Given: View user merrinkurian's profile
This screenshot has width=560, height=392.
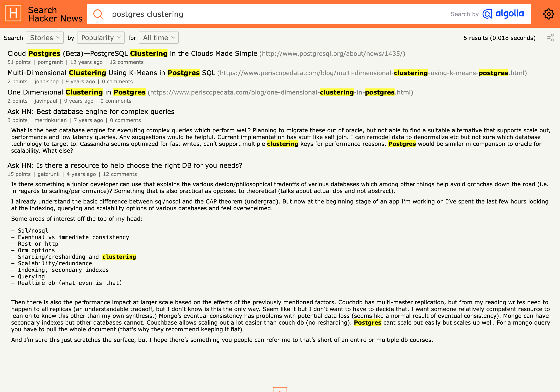Looking at the screenshot, I should pyautogui.click(x=50, y=120).
